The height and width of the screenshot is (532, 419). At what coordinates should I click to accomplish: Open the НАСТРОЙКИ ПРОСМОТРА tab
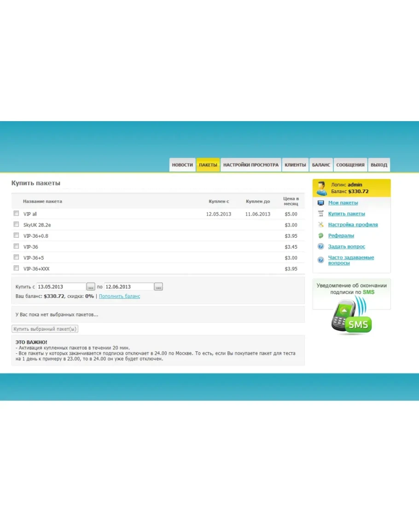coord(250,165)
